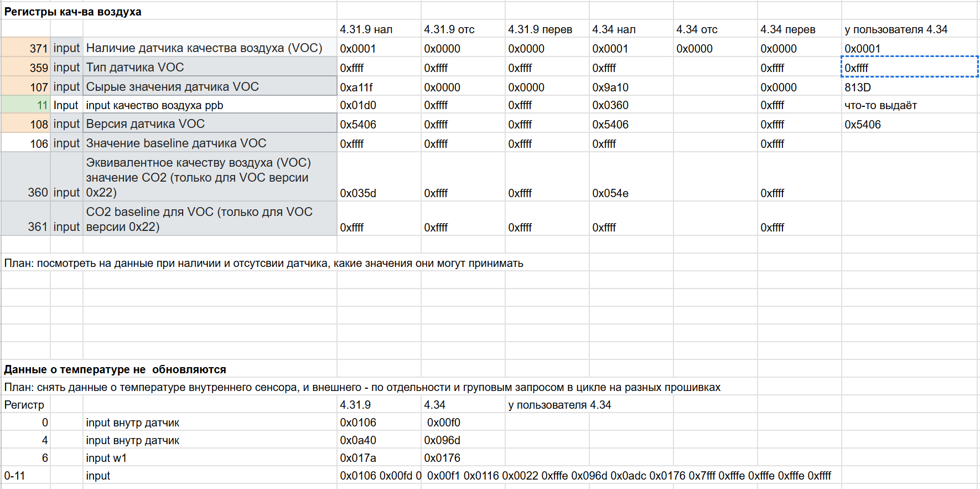
Task: Select the green-highlighted register 11 cell
Action: (27, 105)
